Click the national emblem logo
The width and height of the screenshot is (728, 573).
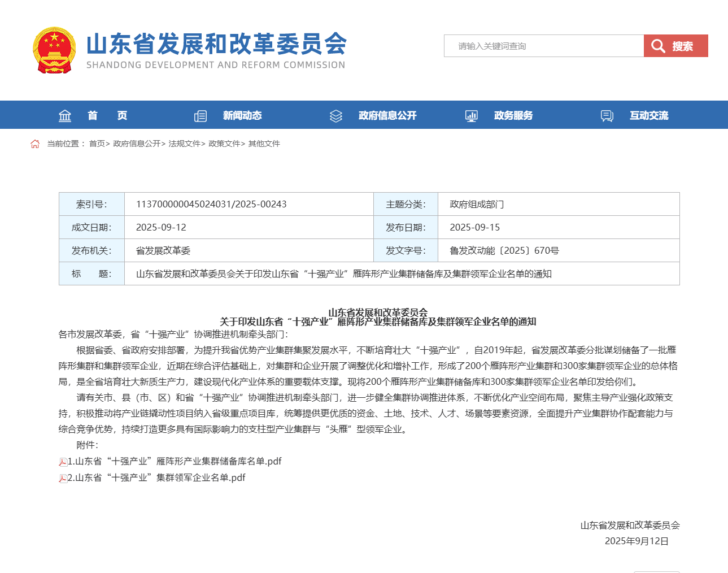point(54,50)
